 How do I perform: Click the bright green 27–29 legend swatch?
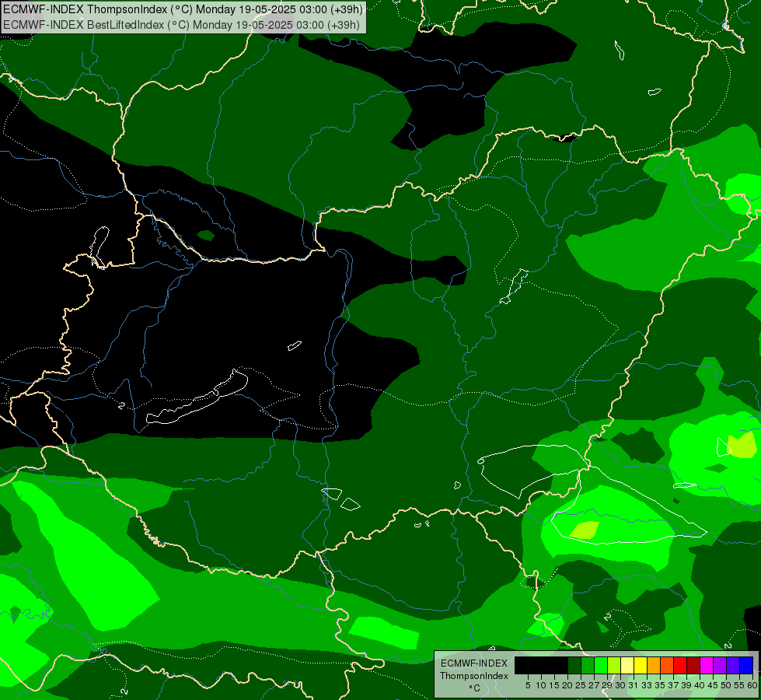[601, 665]
